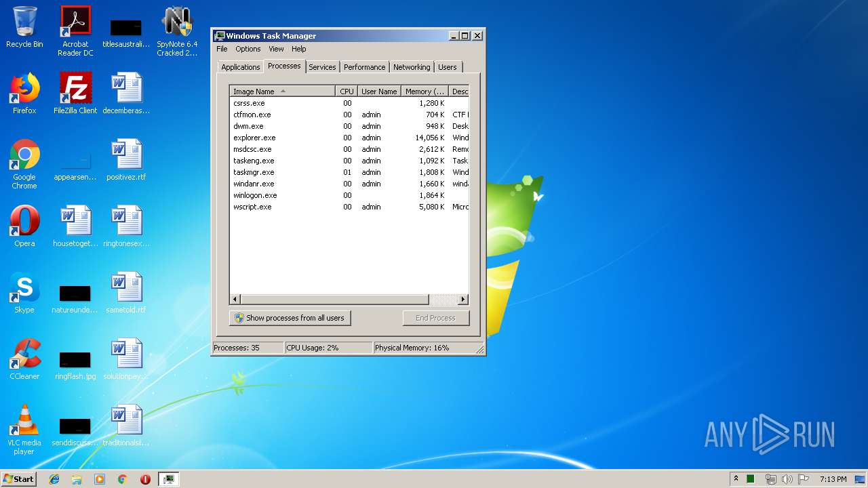Viewport: 868px width, 488px height.
Task: Switch to the Applications tab
Action: (241, 67)
